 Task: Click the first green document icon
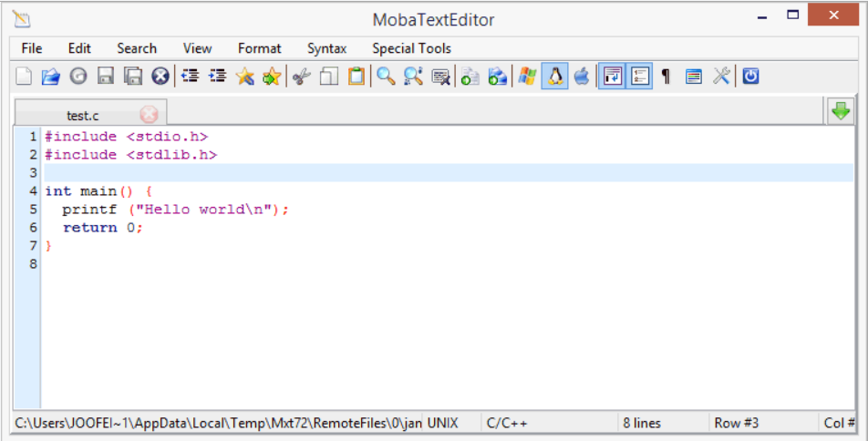470,76
